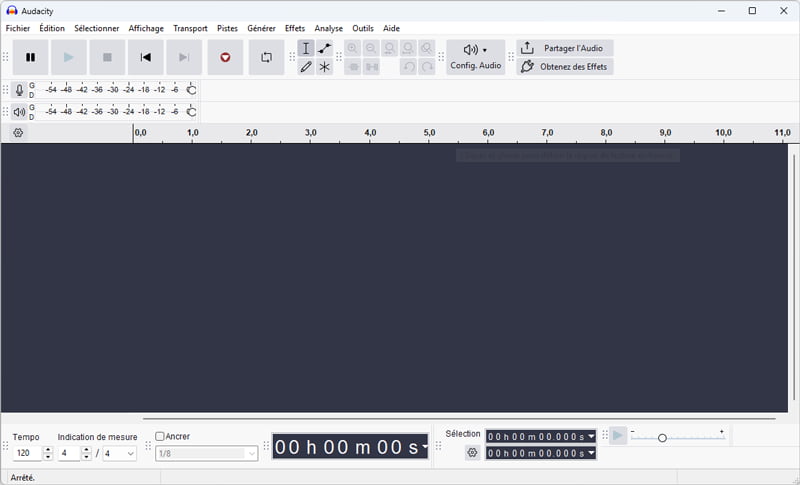The image size is (800, 485).
Task: Open the Générer menu
Action: [261, 29]
